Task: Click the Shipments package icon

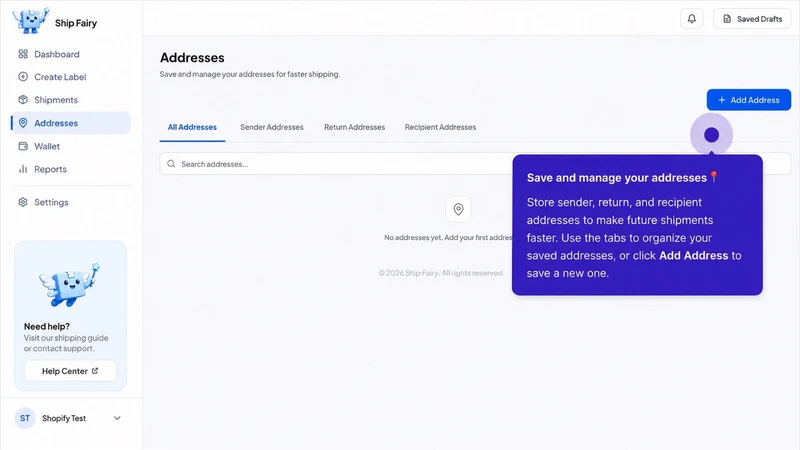Action: pos(23,100)
